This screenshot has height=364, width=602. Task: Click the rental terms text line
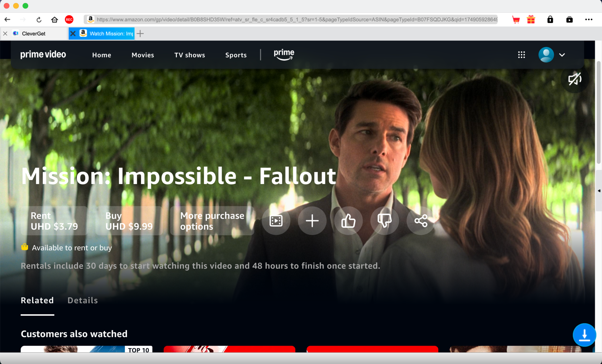(200, 266)
